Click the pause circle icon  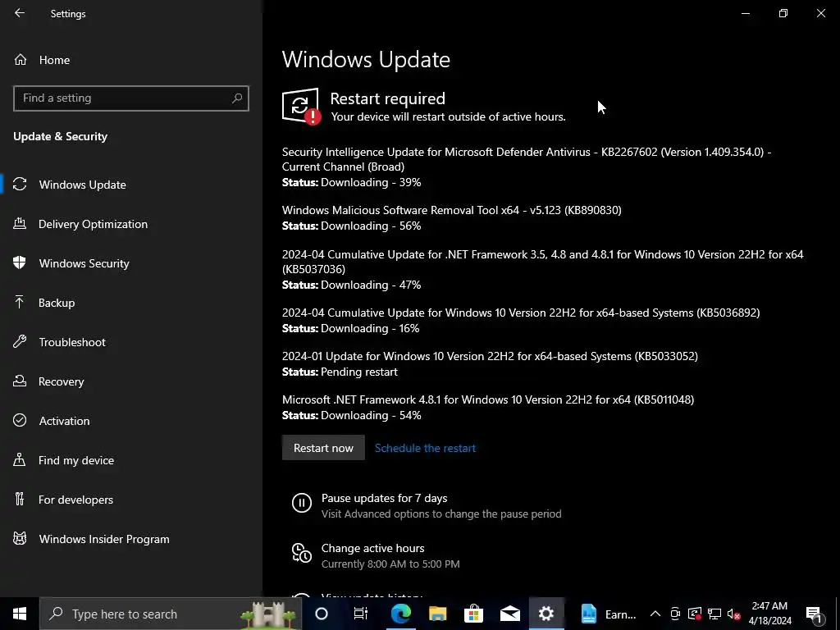point(302,503)
